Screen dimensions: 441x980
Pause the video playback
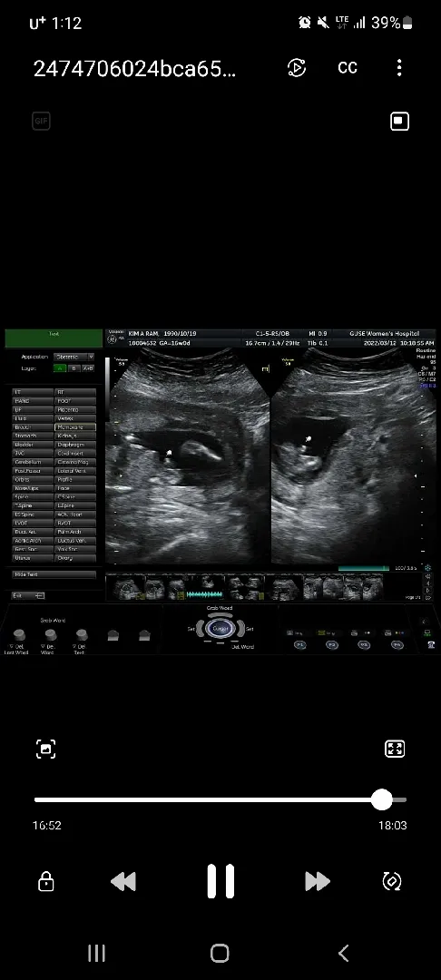pyautogui.click(x=220, y=881)
